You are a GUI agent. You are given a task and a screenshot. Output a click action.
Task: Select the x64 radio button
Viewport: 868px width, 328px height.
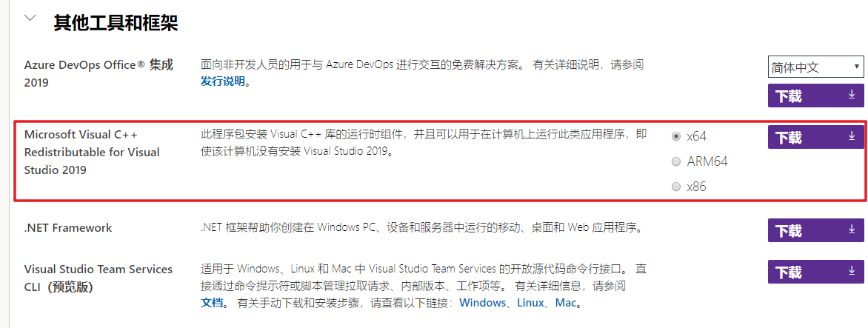point(675,136)
